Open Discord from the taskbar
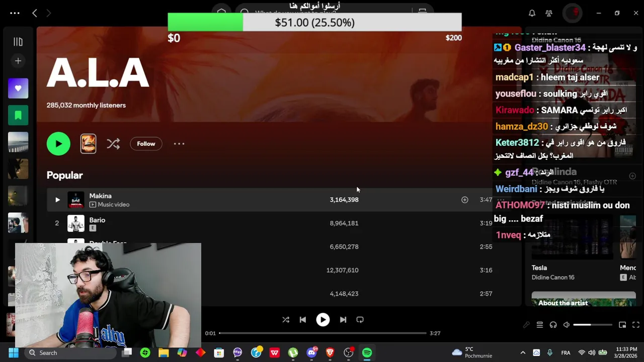The height and width of the screenshot is (362, 644). pos(311,353)
